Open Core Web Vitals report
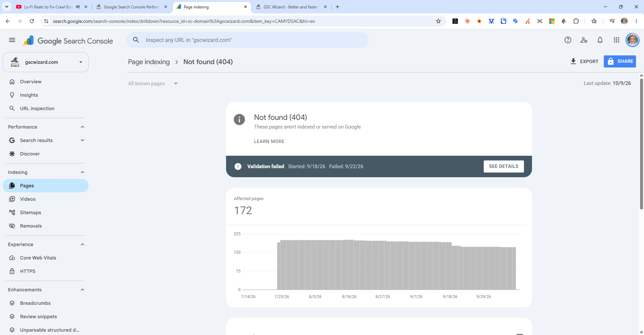The image size is (644, 335). (x=46, y=258)
